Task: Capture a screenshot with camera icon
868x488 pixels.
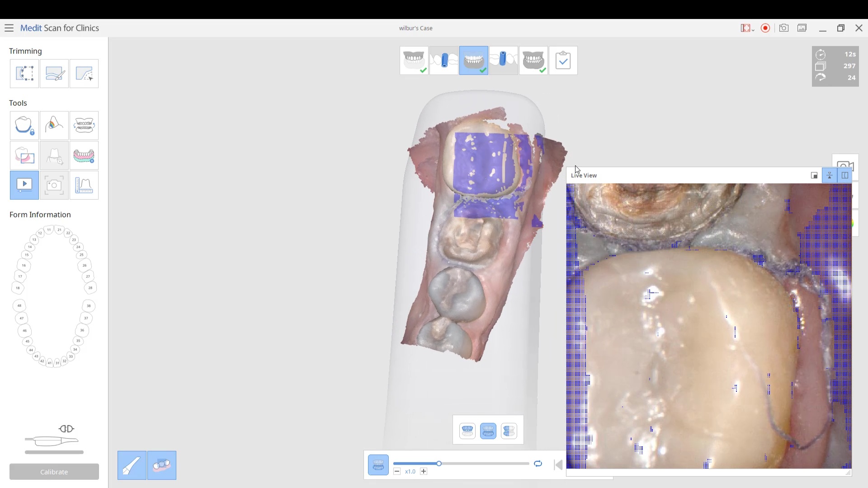Action: 784,28
